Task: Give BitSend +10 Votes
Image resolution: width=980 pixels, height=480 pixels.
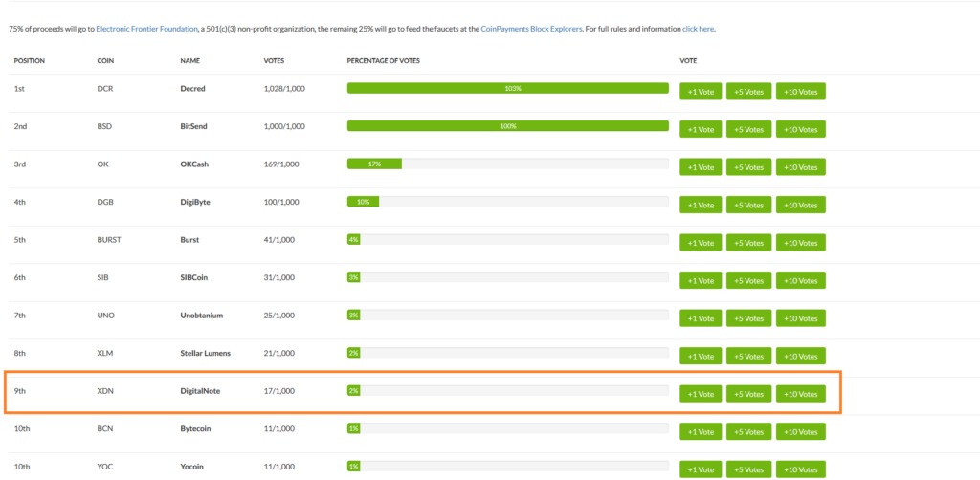Action: (x=801, y=129)
